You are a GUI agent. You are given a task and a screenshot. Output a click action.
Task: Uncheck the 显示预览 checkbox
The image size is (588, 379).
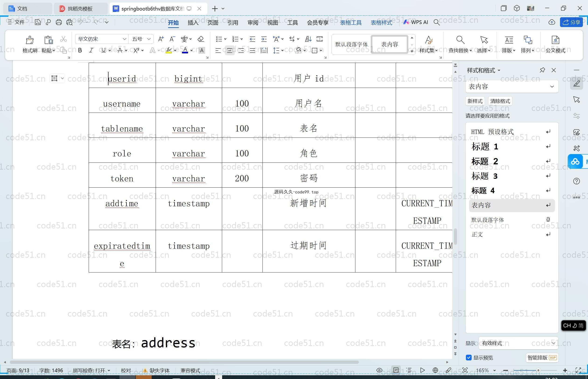(469, 357)
